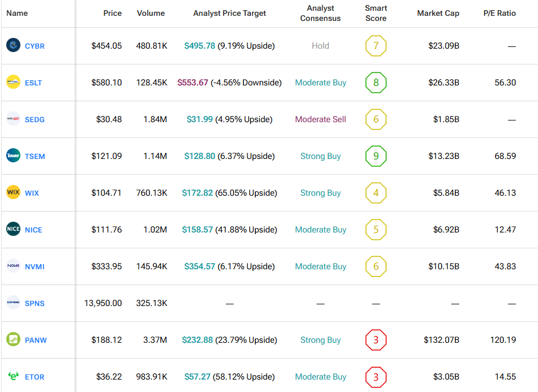Sort by the Price column header
Image resolution: width=538 pixels, height=392 pixels.
(112, 13)
